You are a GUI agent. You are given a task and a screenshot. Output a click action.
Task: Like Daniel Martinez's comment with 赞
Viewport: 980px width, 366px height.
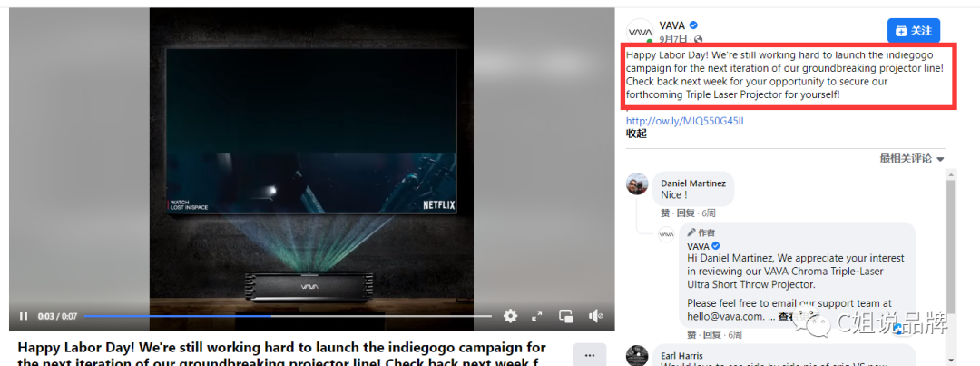click(x=666, y=213)
